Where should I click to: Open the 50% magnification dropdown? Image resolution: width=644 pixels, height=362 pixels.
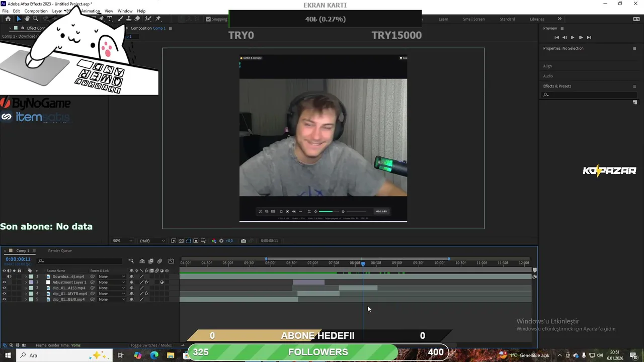tap(122, 241)
